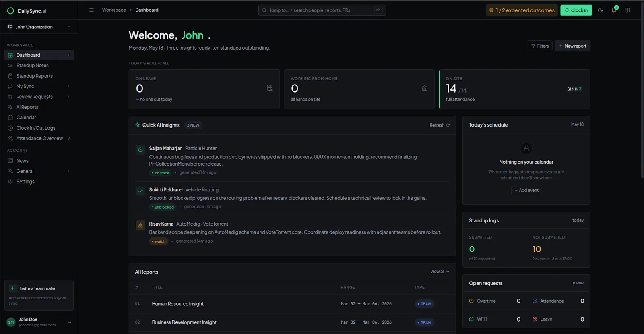This screenshot has width=644, height=334.
Task: Click Sukirti Pokharel's trend-up icon
Action: coord(140,191)
